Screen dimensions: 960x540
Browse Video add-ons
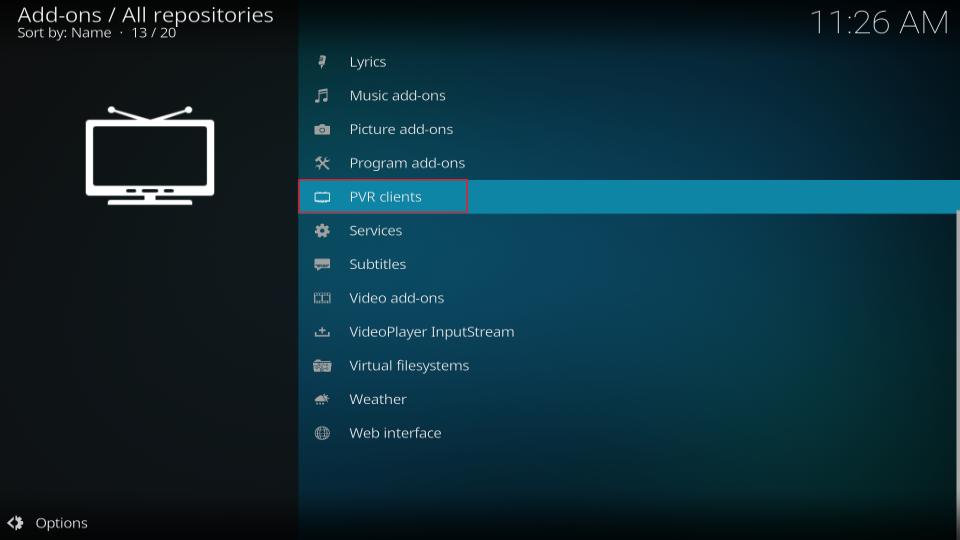[x=627, y=298]
